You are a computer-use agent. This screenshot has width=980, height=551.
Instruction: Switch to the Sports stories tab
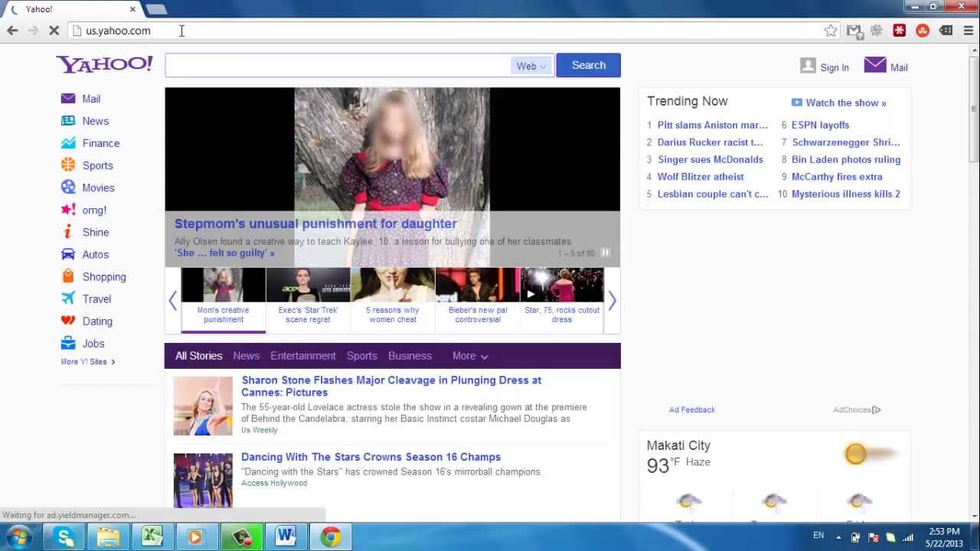pyautogui.click(x=362, y=356)
